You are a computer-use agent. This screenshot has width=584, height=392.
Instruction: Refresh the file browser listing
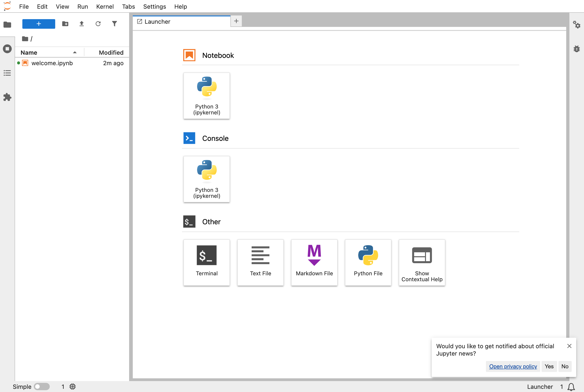98,24
